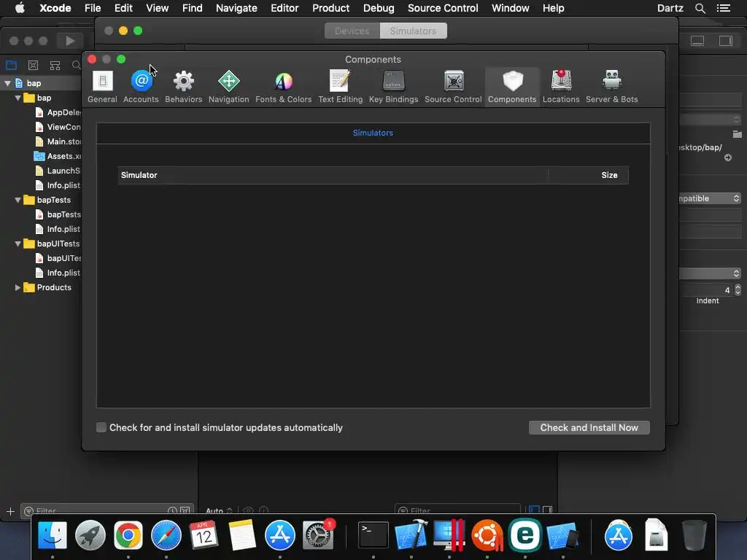Select Info.plist under bap folder

pos(58,185)
